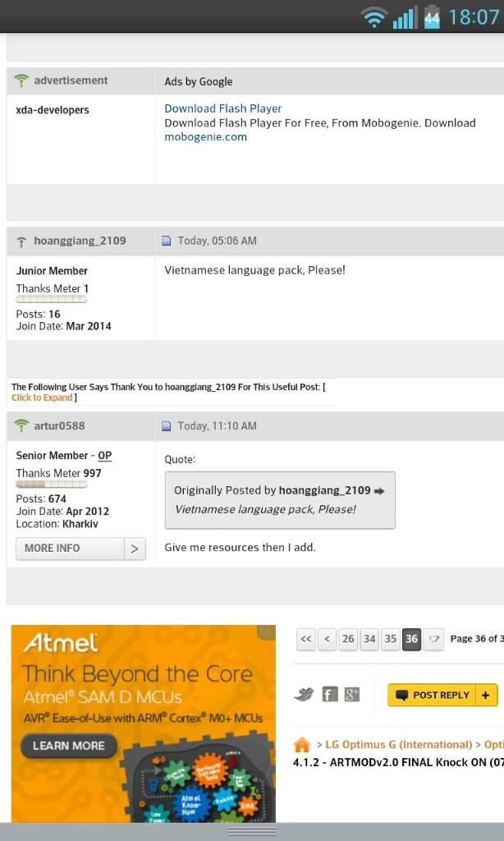Click 'Page 36 of' pagination text
The height and width of the screenshot is (841, 504).
(476, 639)
